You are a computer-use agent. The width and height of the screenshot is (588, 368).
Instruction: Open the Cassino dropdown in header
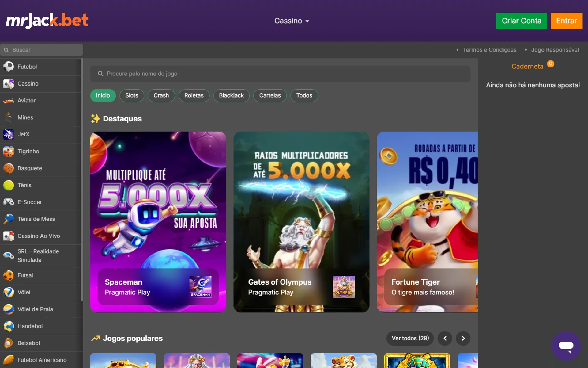pos(292,21)
